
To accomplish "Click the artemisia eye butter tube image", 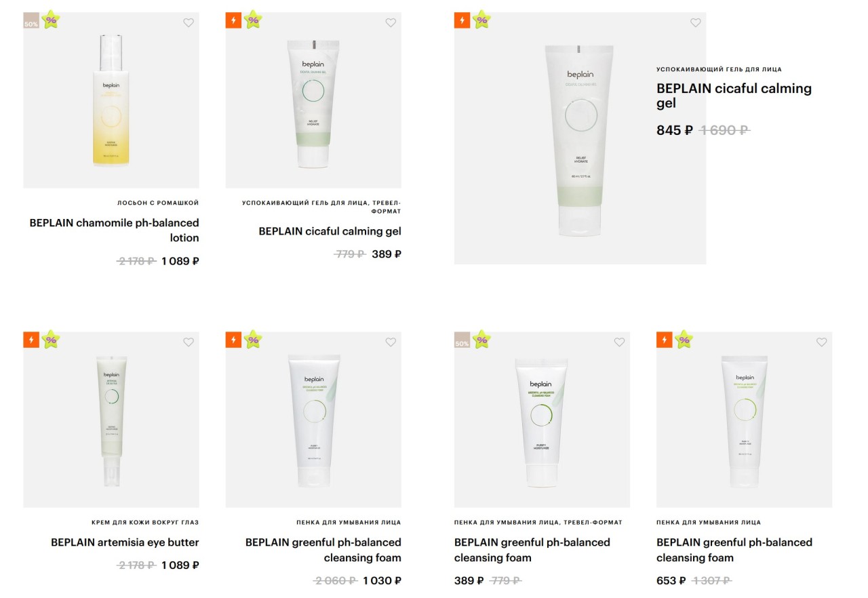I will pyautogui.click(x=111, y=421).
